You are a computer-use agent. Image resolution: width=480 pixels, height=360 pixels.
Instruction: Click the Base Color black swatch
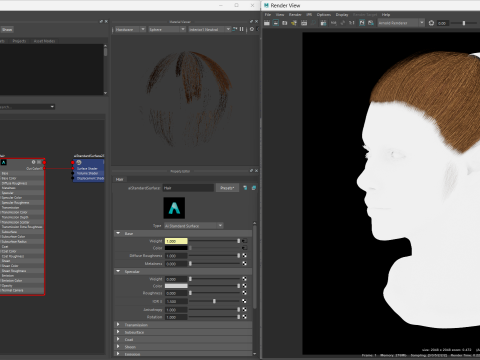[x=176, y=248]
